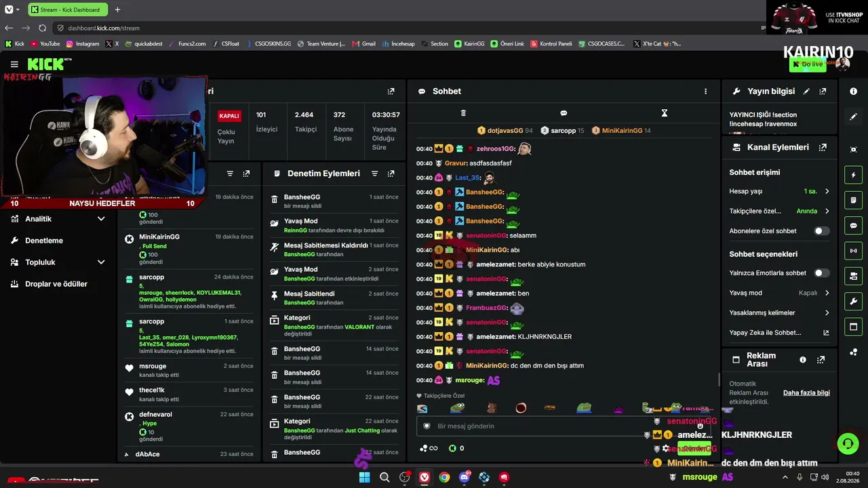Click username FrambuazGG in chat
Screen dimensions: 868x488
(486, 308)
